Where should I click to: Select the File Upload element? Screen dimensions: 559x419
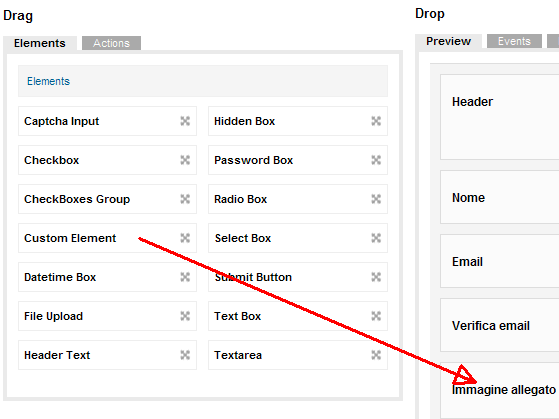pos(107,316)
